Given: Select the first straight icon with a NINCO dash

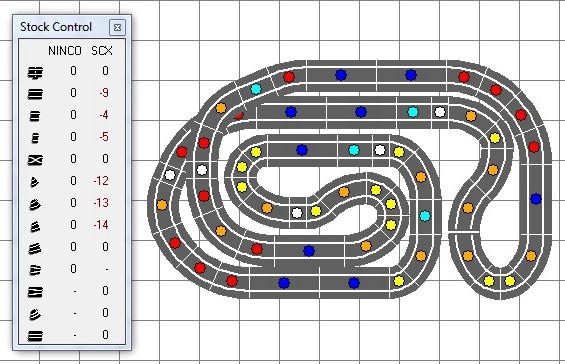Looking at the screenshot, I should pyautogui.click(x=35, y=292).
